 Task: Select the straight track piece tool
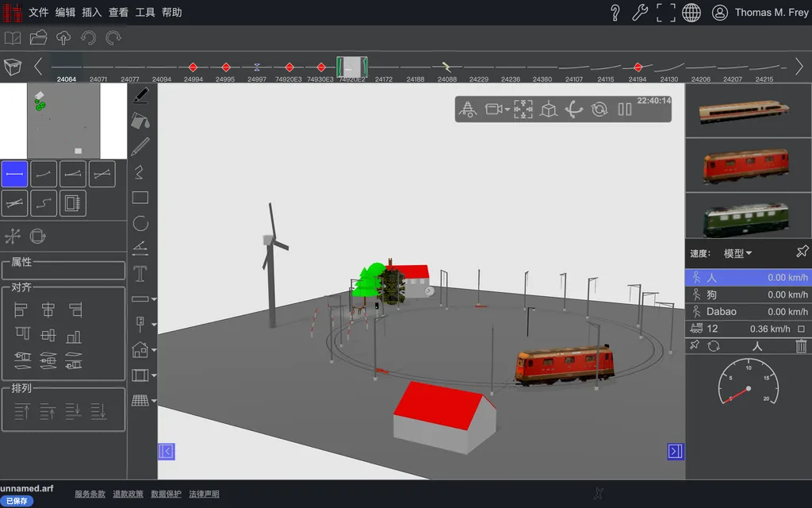14,174
